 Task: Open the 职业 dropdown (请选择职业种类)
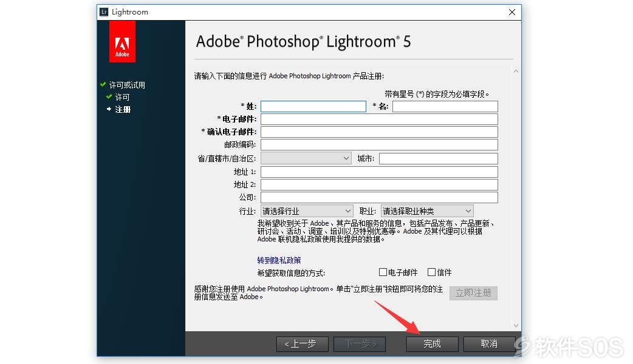pyautogui.click(x=426, y=211)
